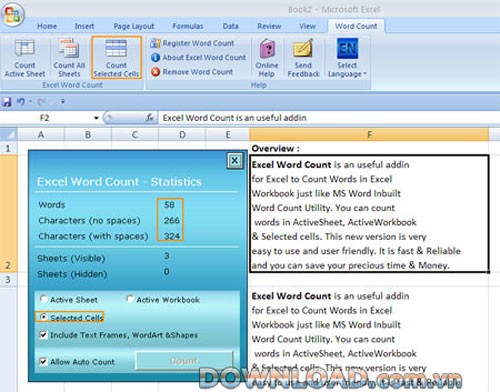
Task: Open the View ribbon tab
Action: [x=307, y=26]
